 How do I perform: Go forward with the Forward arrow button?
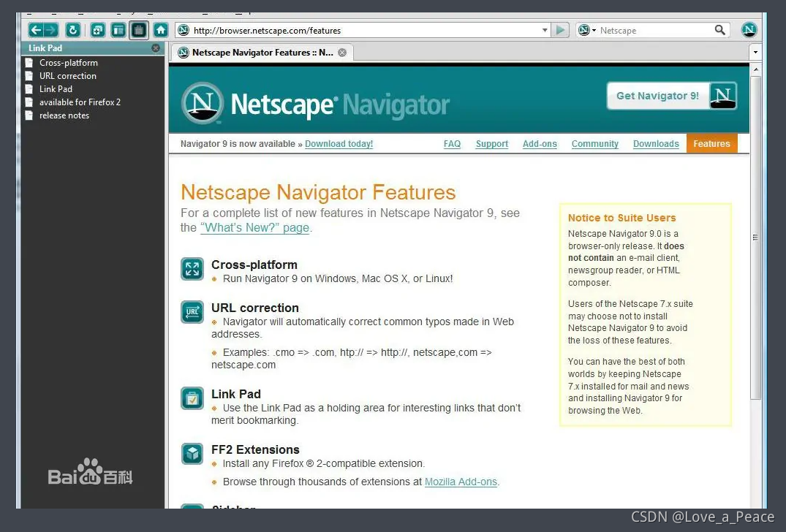51,30
